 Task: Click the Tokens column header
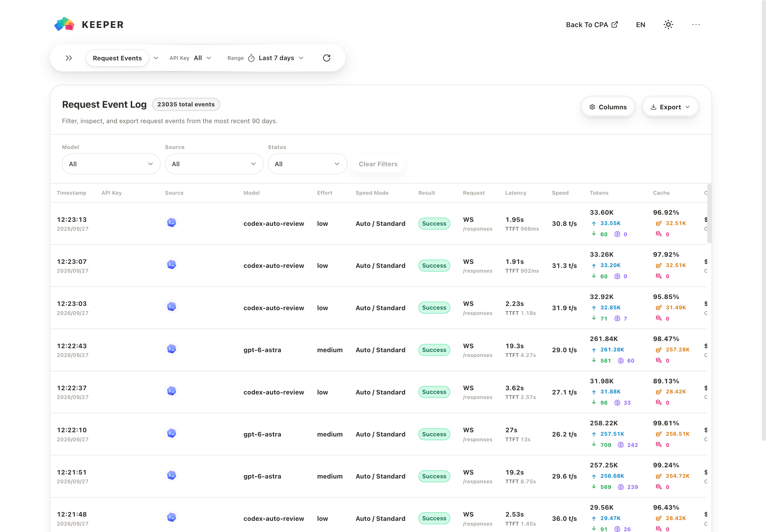pyautogui.click(x=599, y=193)
